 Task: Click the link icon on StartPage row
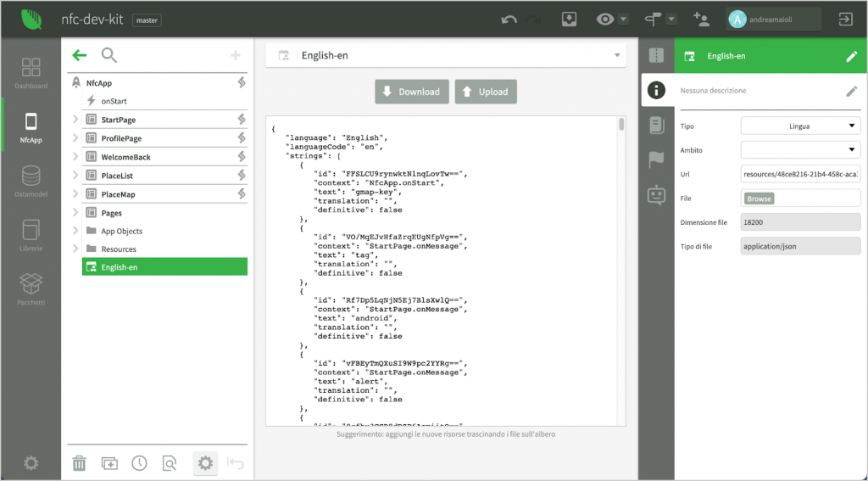(x=242, y=119)
